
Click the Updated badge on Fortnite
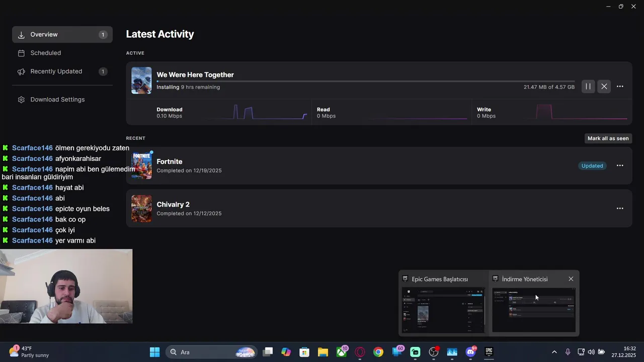[x=592, y=165]
